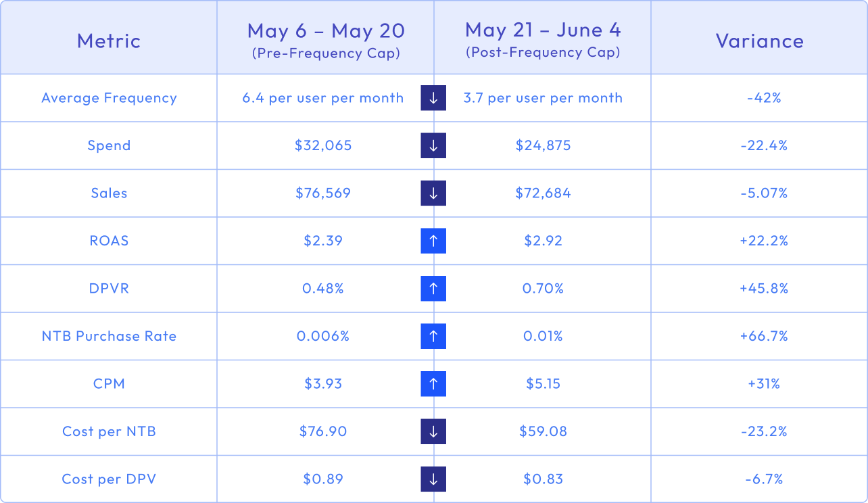Click the up arrow icon in ROAS row
868x503 pixels.
click(x=433, y=241)
